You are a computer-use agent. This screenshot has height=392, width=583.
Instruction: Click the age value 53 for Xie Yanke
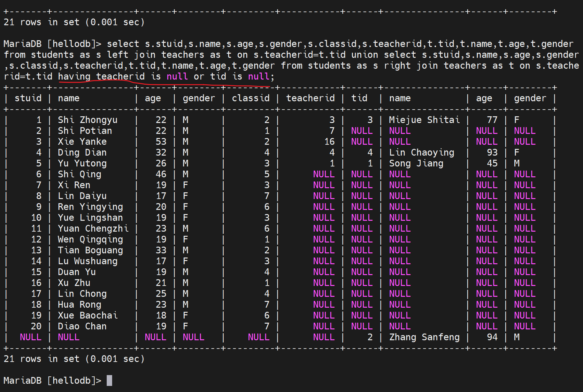click(x=161, y=142)
